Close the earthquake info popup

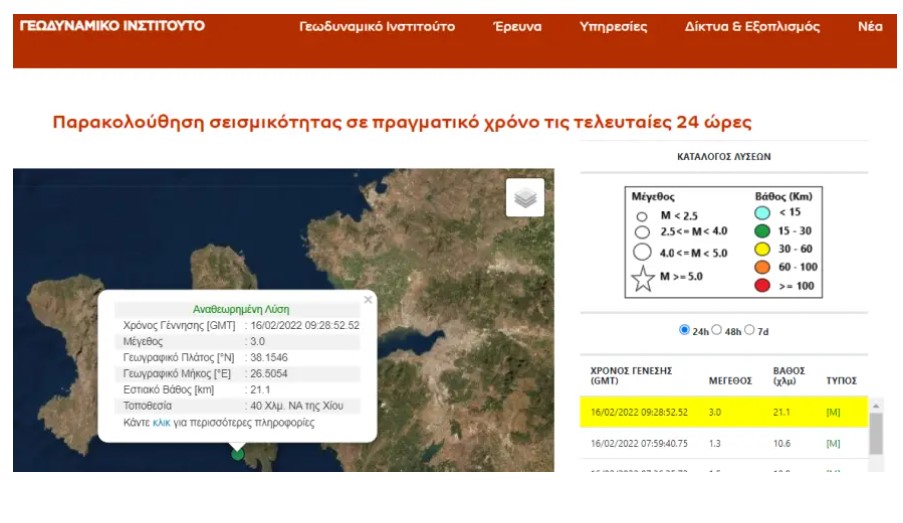point(367,299)
